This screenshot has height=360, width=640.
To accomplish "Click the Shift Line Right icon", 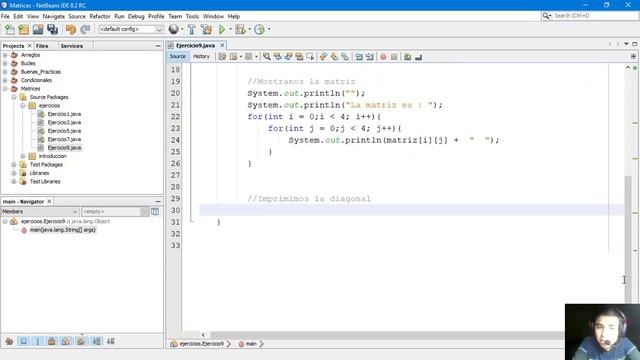I will click(x=370, y=57).
